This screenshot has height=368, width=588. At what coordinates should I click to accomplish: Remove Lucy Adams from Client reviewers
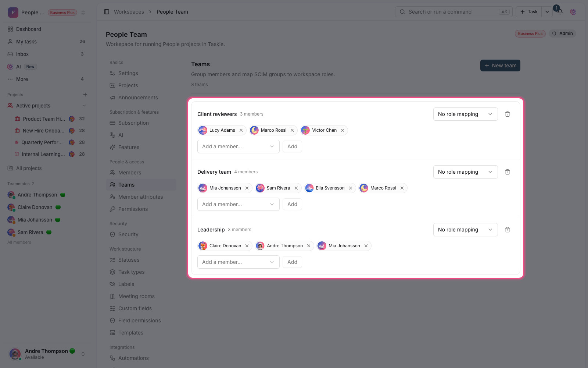point(241,130)
